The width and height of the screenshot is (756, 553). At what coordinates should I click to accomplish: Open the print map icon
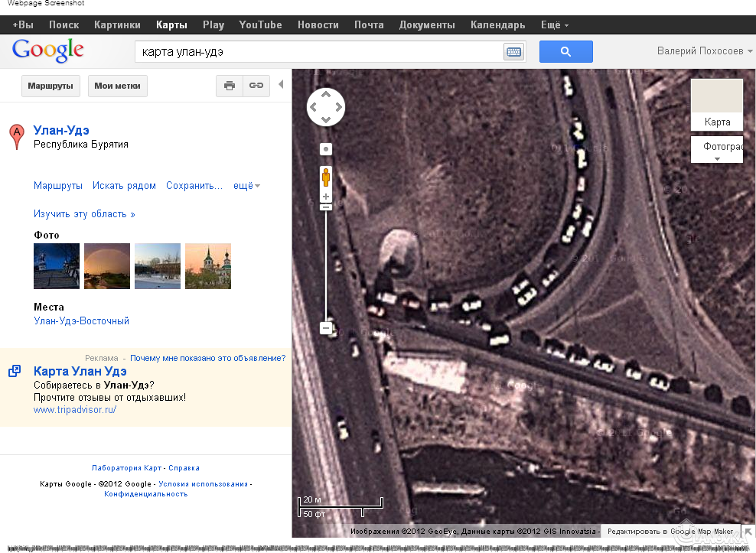click(x=229, y=86)
